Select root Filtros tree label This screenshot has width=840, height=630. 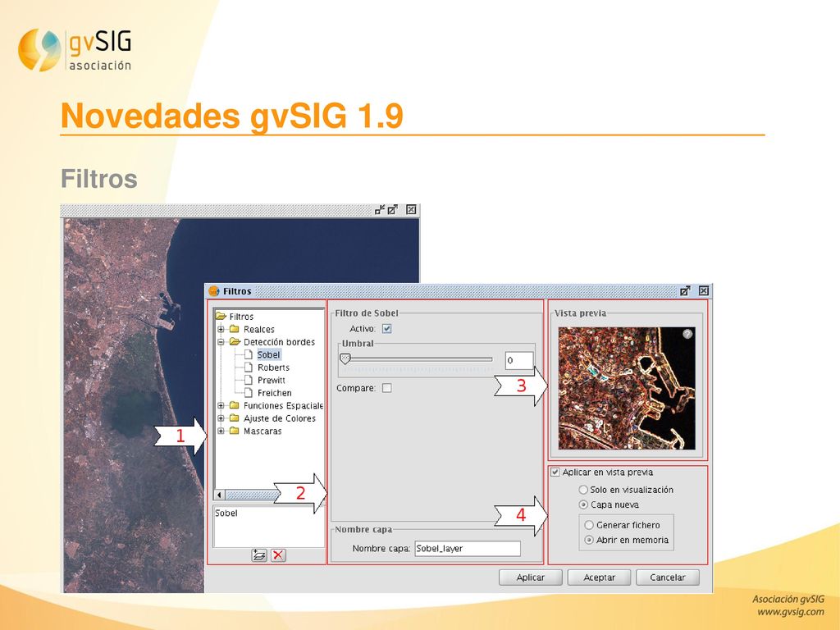coord(241,317)
